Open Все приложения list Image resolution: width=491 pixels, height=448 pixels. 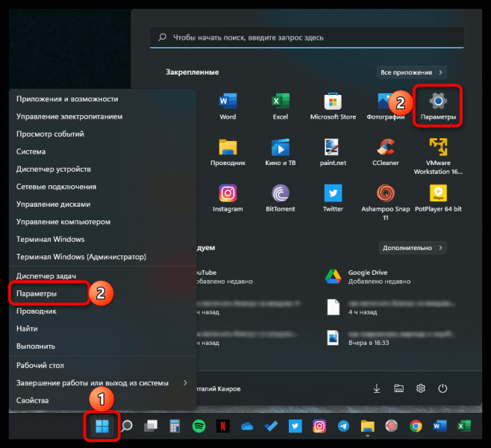coord(411,72)
